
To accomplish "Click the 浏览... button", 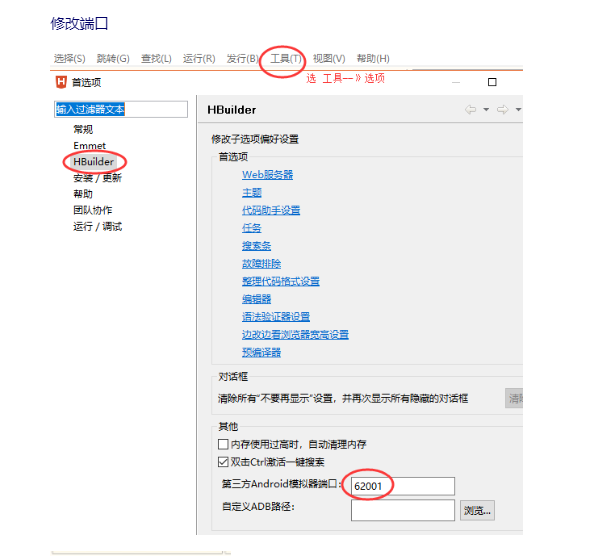I will coord(477,511).
